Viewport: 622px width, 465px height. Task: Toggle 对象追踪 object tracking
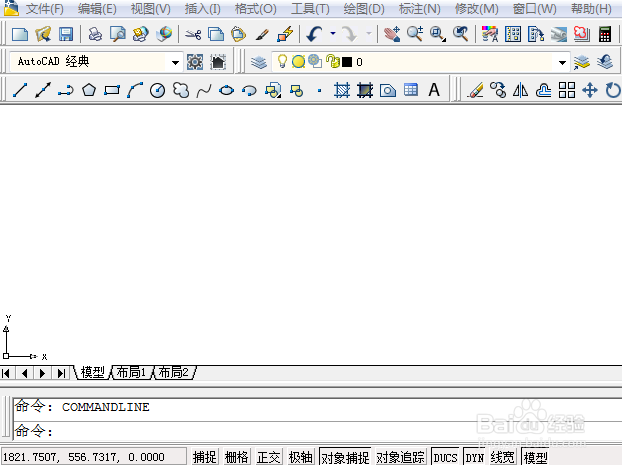point(401,457)
